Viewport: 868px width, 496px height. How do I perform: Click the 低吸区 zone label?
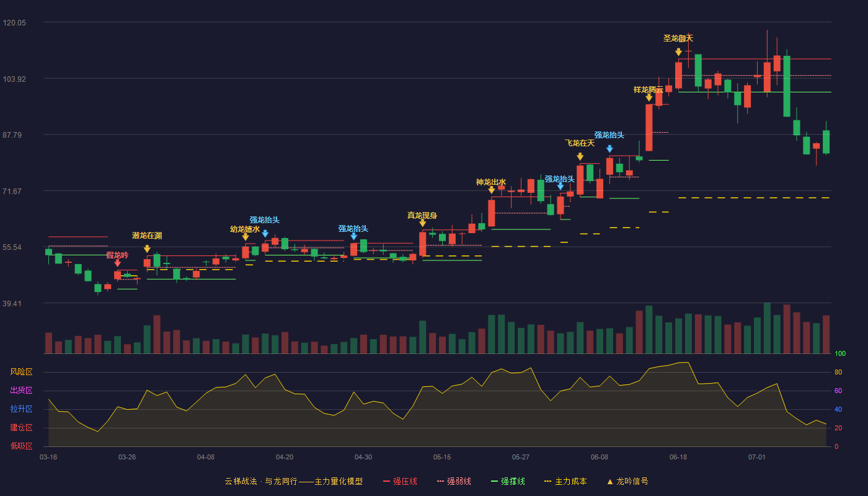tap(22, 446)
